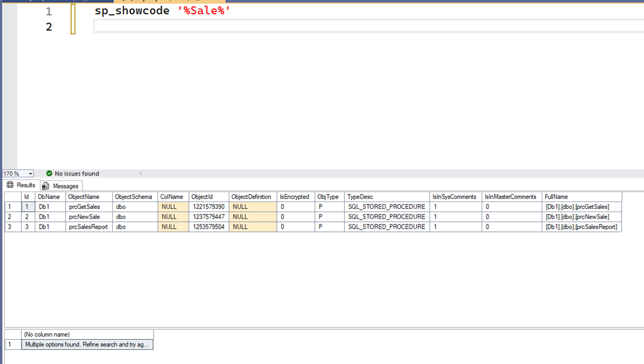Open the 170% zoom level dropdown

pos(30,174)
